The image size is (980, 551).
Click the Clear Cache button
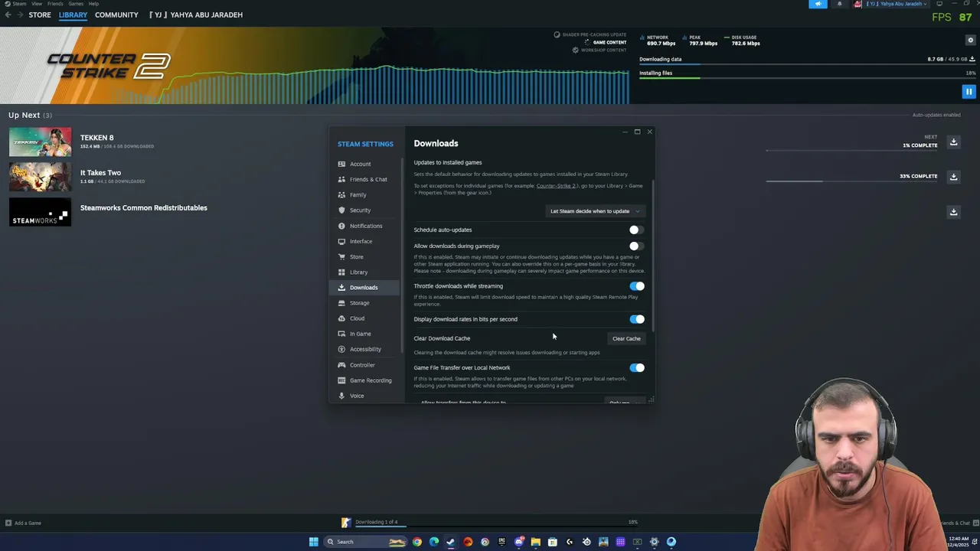pyautogui.click(x=626, y=338)
